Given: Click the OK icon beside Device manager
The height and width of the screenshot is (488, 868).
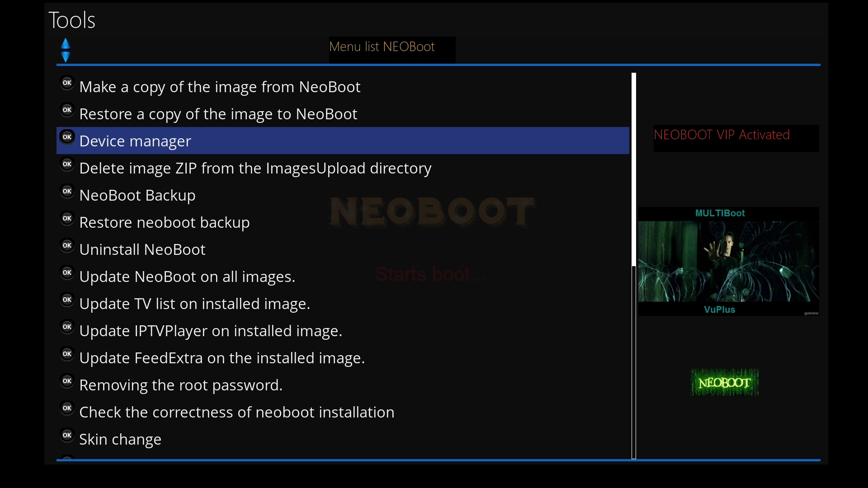Looking at the screenshot, I should pyautogui.click(x=67, y=137).
